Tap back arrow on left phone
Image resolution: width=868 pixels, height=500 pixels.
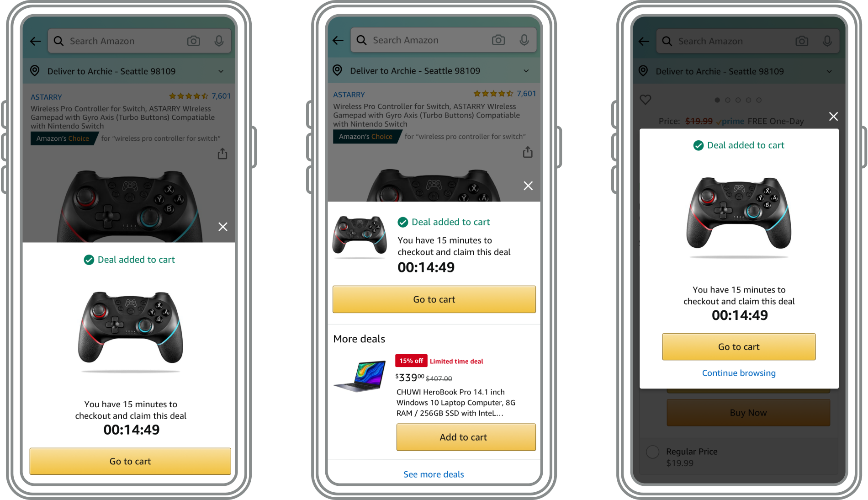click(x=36, y=41)
